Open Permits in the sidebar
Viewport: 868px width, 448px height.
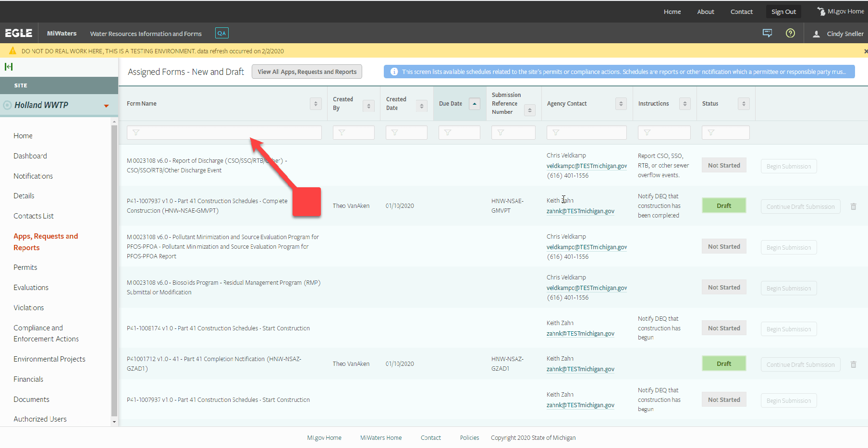25,267
